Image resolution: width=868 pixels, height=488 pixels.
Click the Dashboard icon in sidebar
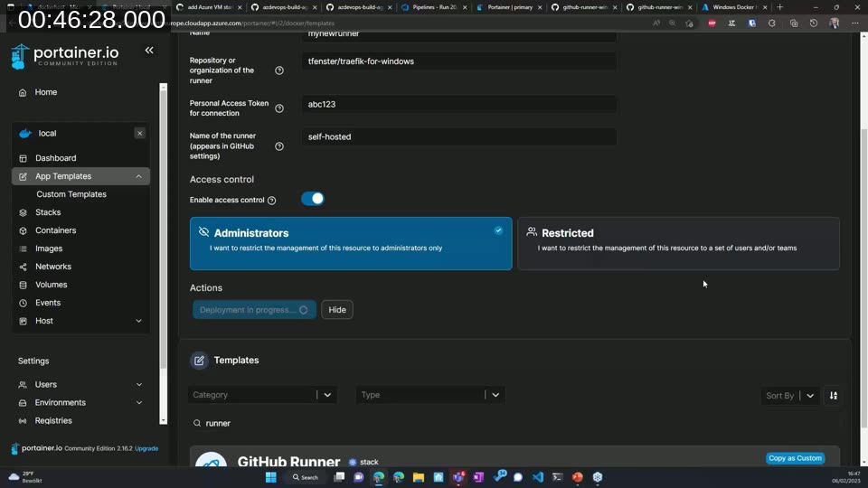(x=23, y=158)
